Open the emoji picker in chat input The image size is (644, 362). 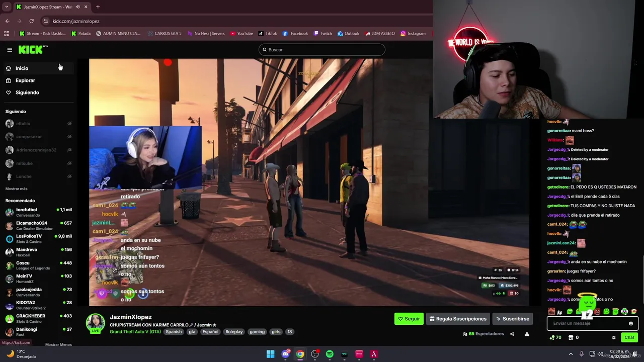point(630,323)
